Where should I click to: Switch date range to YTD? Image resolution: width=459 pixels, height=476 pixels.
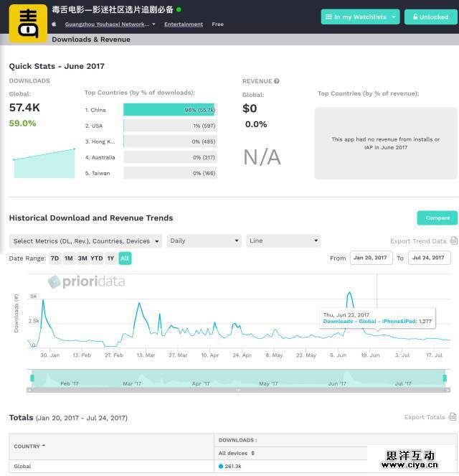pos(96,258)
